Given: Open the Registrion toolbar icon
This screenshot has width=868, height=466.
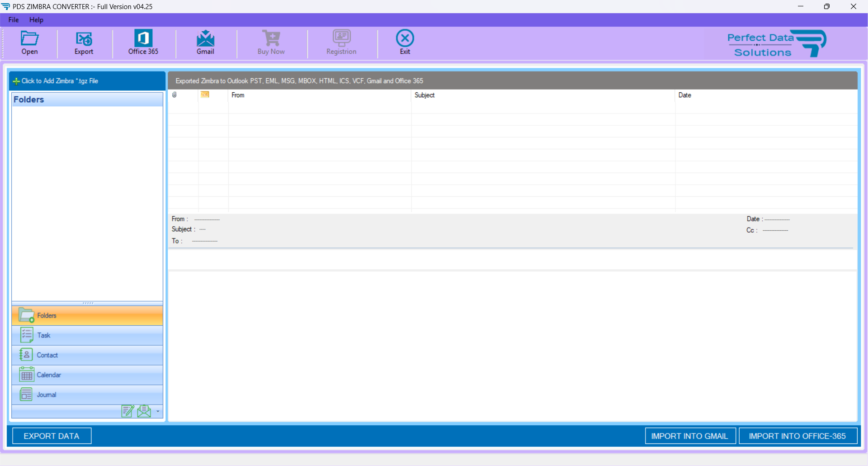Looking at the screenshot, I should (x=342, y=43).
